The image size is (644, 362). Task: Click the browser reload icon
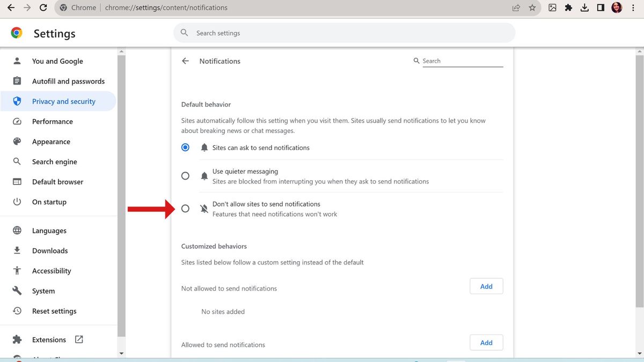click(43, 8)
